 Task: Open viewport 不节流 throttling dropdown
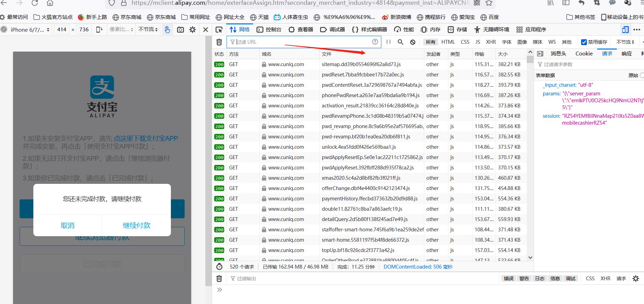(148, 30)
